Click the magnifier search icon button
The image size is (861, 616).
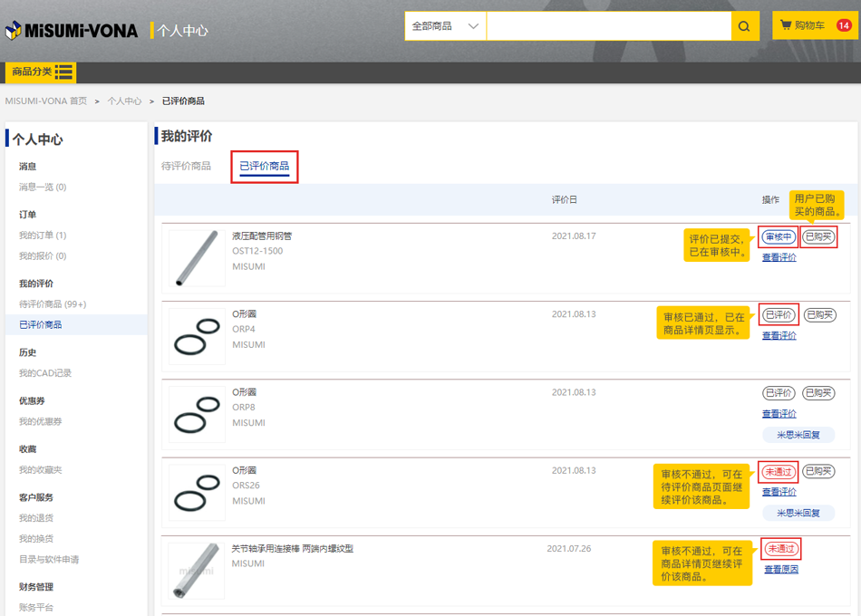pos(744,26)
